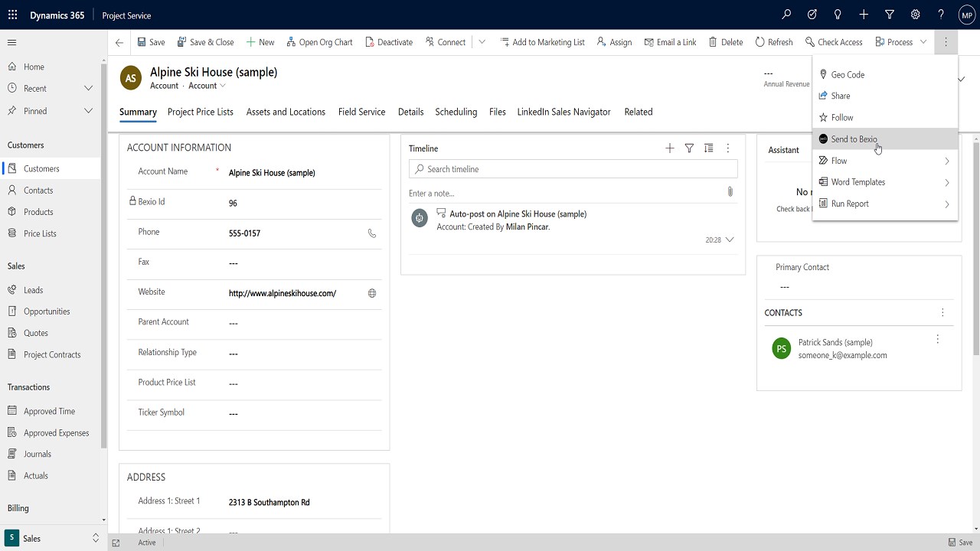Click the Deactivate command
Screen dimensions: 980x551
coord(389,42)
